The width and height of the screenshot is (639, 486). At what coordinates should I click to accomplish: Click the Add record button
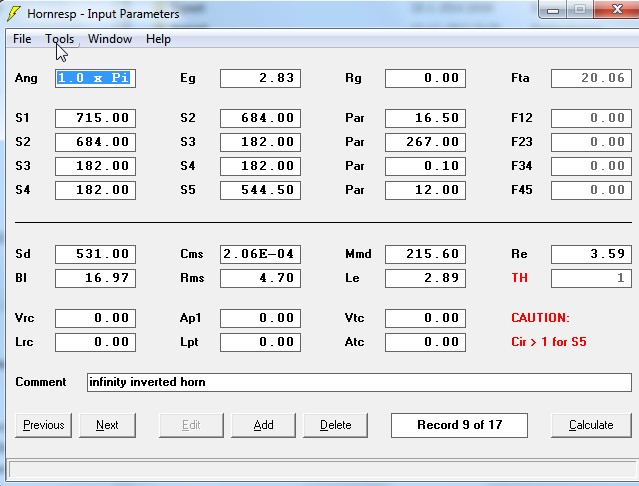click(x=263, y=425)
